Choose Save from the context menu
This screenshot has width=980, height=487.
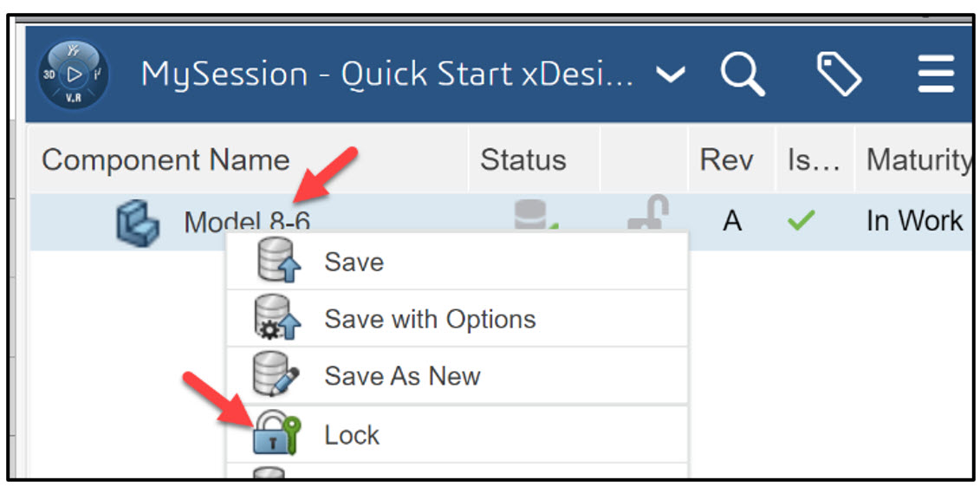tap(354, 262)
